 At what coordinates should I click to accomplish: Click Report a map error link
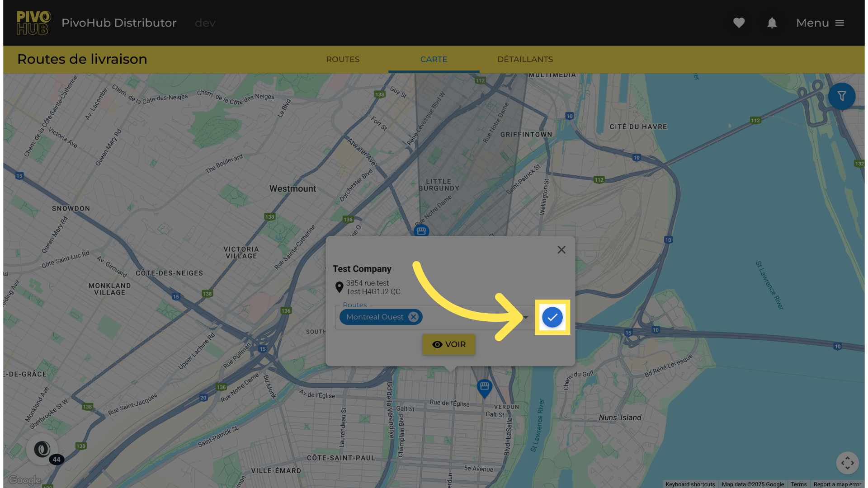pyautogui.click(x=837, y=484)
